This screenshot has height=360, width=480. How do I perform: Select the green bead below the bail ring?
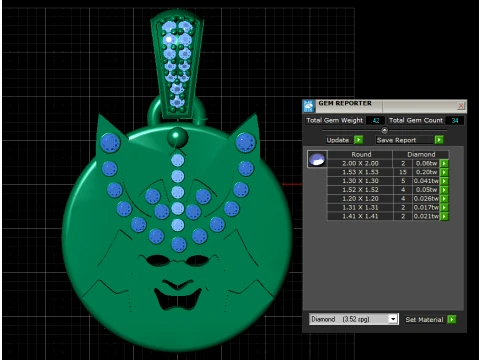(x=177, y=137)
